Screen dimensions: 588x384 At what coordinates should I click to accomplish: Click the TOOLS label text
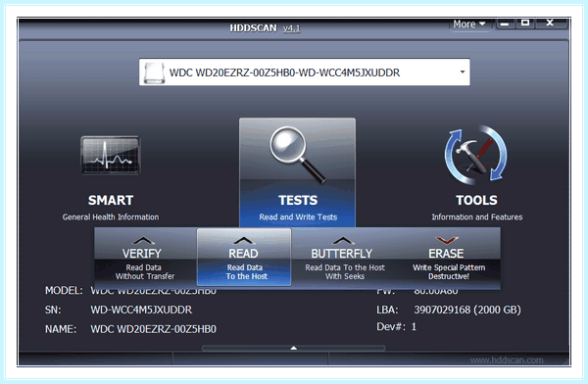pyautogui.click(x=476, y=200)
